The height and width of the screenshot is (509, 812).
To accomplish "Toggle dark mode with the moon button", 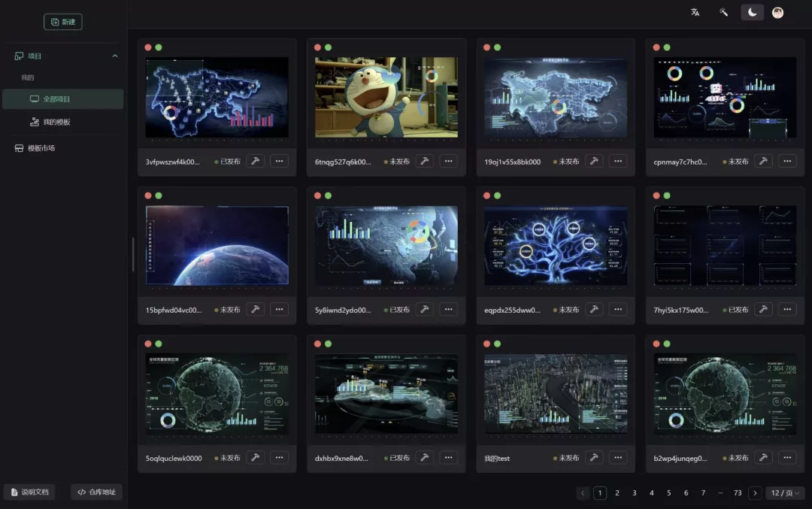I will click(752, 12).
